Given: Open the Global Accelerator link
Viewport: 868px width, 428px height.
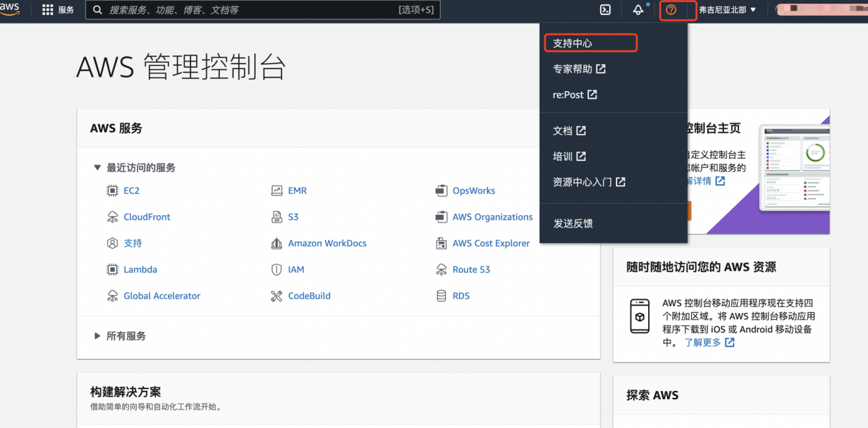Looking at the screenshot, I should click(x=162, y=296).
